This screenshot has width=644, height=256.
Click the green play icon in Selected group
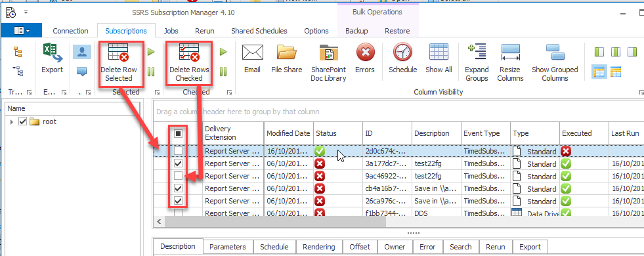pos(151,52)
